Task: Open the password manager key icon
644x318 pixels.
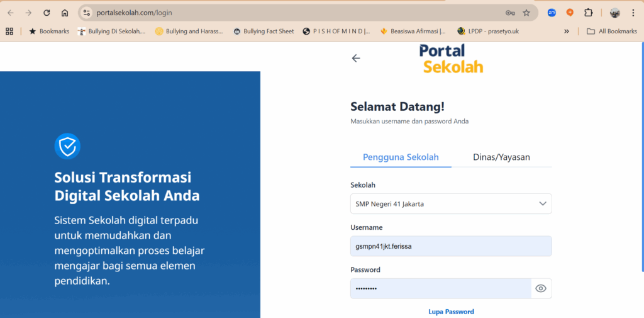Action: tap(510, 13)
